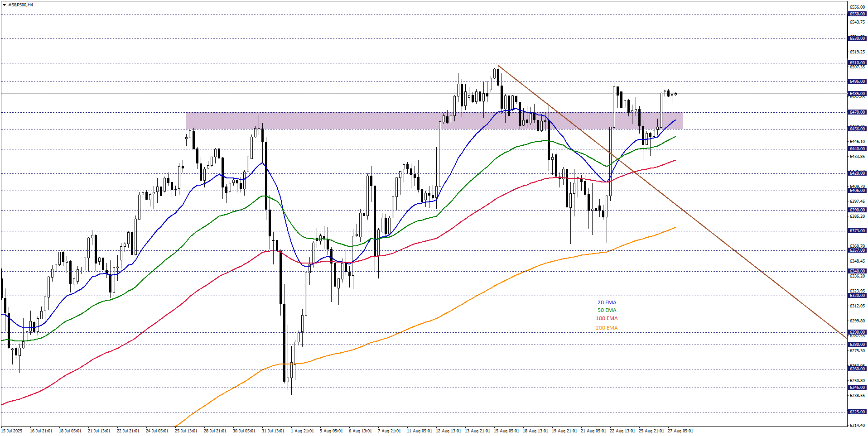Click the 6556.00 value on price scale
This screenshot has width=868, height=436.
tap(857, 7)
